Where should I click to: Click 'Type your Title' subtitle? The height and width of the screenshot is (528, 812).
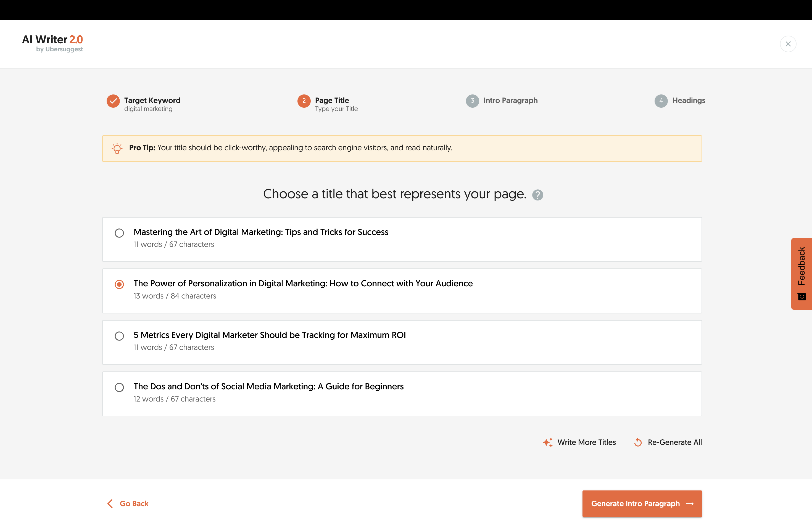click(336, 109)
